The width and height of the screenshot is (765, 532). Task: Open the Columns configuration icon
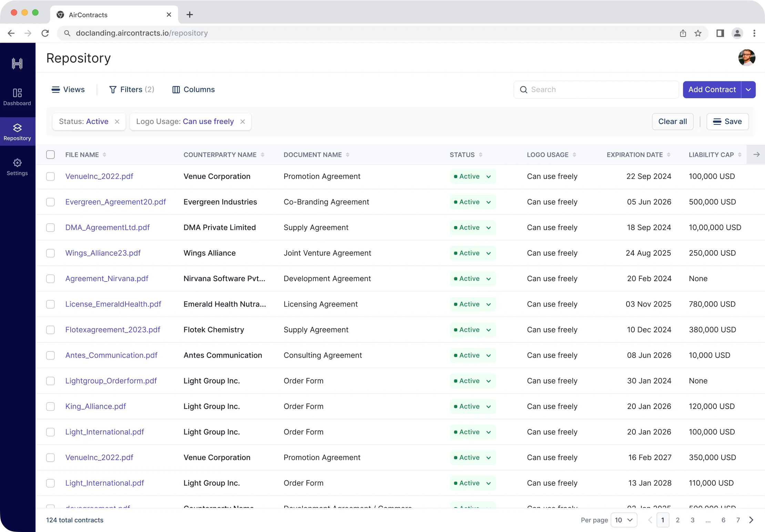(176, 89)
